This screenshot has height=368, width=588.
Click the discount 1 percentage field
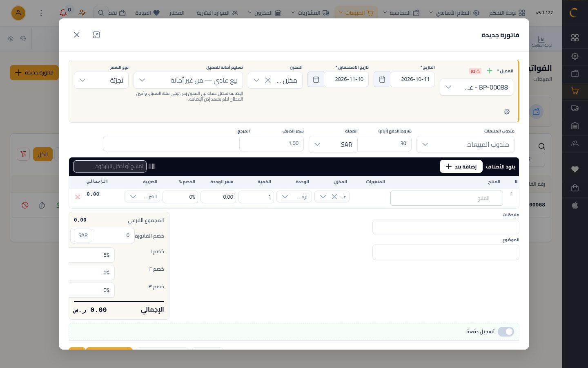point(91,255)
